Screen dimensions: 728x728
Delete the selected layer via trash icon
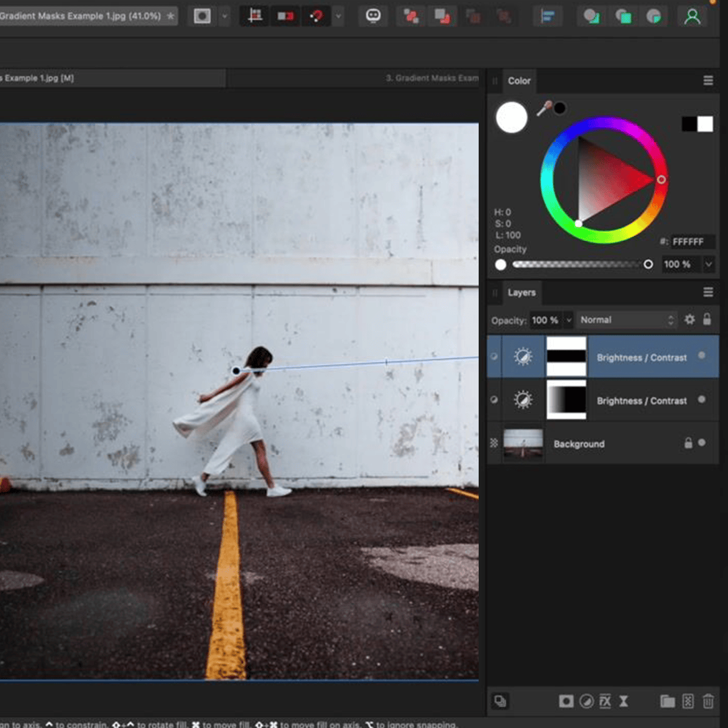click(708, 701)
